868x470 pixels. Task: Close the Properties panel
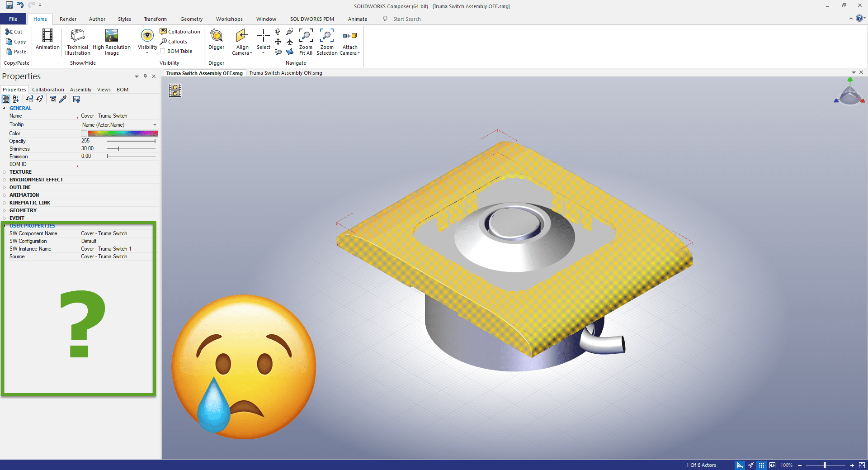point(154,76)
